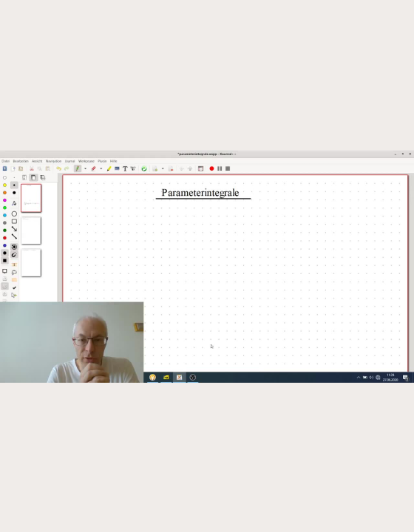Click the Undo arrow icon
This screenshot has width=414, height=532.
pyautogui.click(x=58, y=168)
